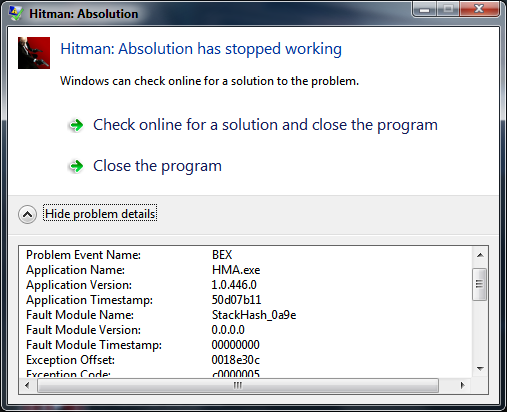Click vertical scrollbar down arrow

click(x=480, y=368)
